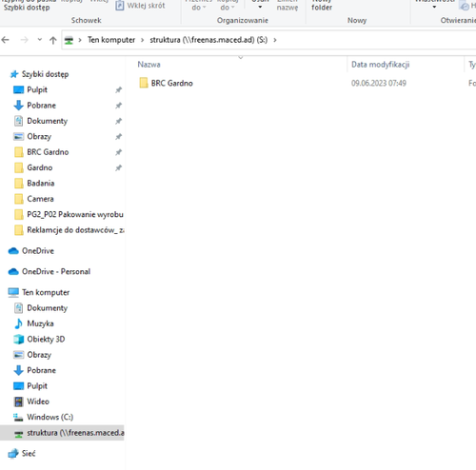Sort by Nazwa column header
Screen dimensions: 476x470
[x=149, y=65]
